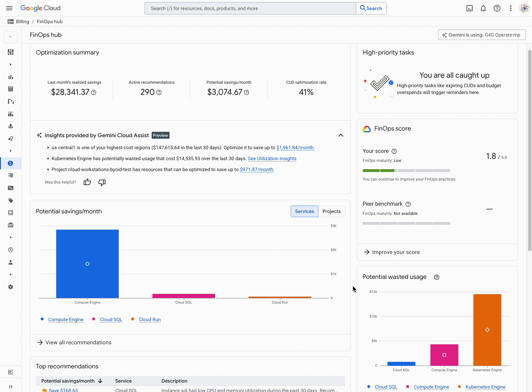Viewport: 532px width, 392px height.
Task: Click the search resources input field
Action: (250, 8)
